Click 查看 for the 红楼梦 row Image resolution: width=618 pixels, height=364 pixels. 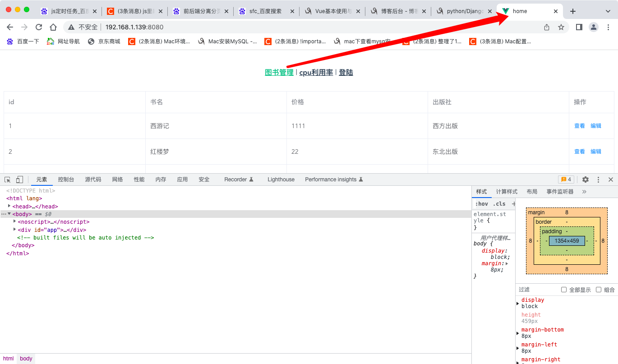tap(580, 152)
